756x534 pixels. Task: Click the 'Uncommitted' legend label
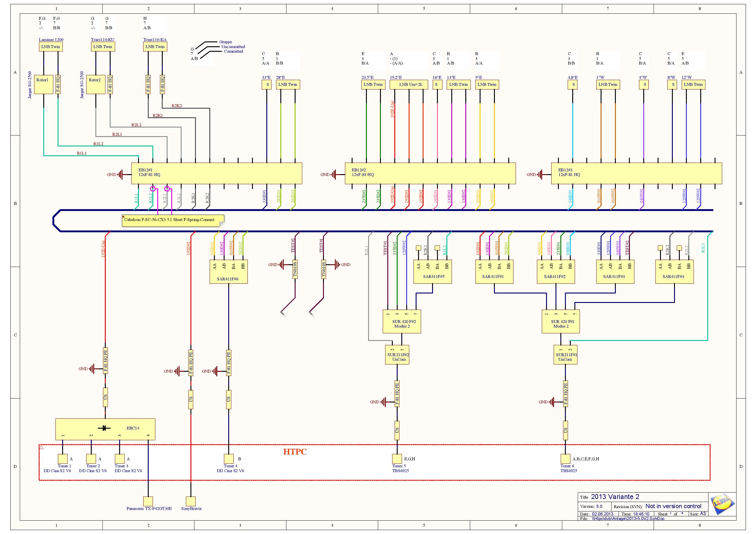233,47
